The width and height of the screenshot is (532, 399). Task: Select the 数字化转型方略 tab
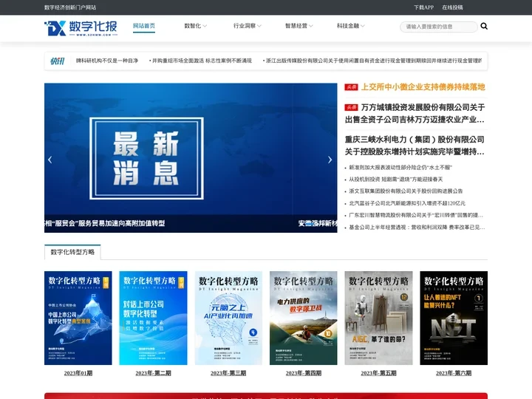[72, 252]
